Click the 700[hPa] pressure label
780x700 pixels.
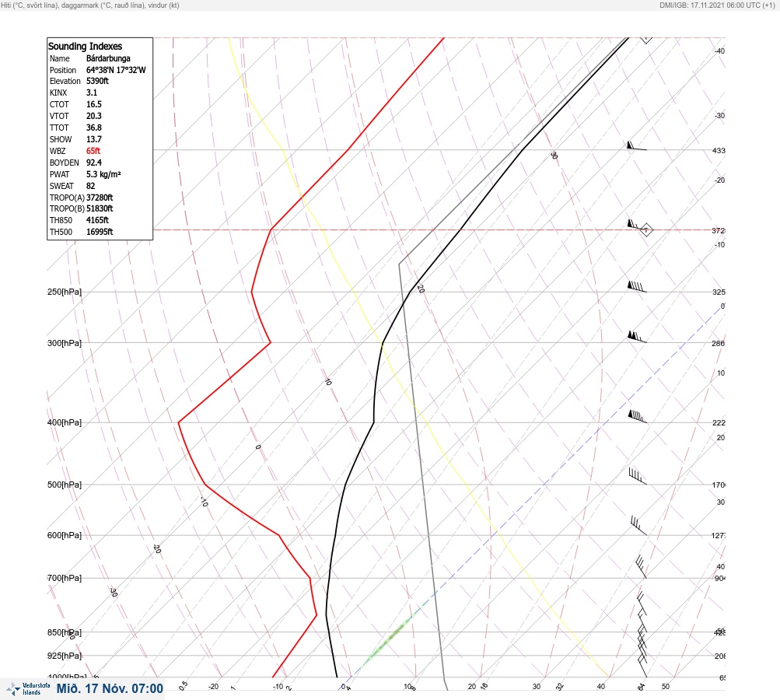click(65, 578)
